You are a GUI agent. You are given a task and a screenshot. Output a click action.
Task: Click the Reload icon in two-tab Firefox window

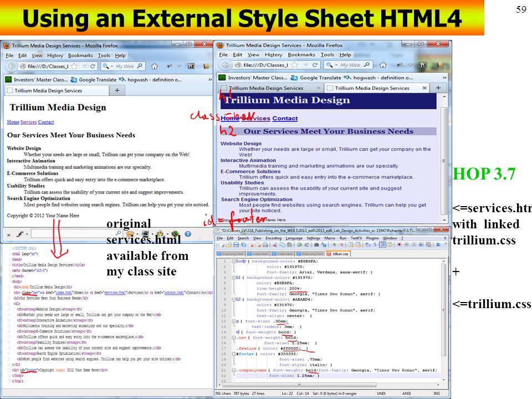(x=315, y=65)
